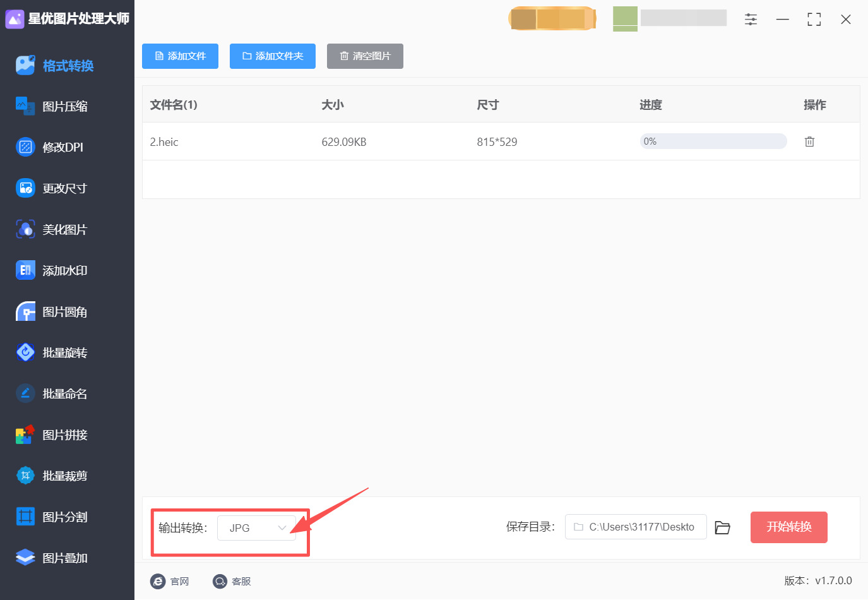This screenshot has height=600, width=868.
Task: Open the settings sliders icon at top right
Action: (751, 19)
